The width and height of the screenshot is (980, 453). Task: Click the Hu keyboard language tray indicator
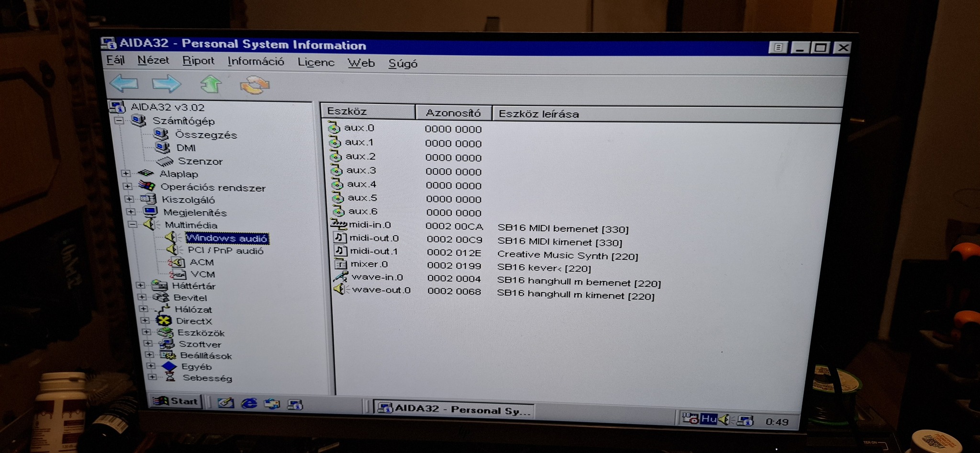tap(708, 419)
